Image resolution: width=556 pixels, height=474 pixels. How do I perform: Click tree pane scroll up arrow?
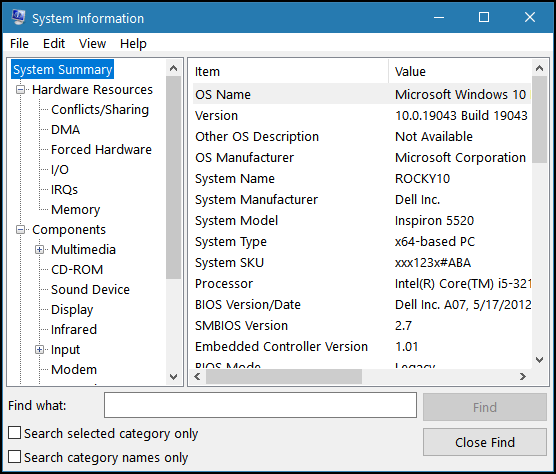173,68
